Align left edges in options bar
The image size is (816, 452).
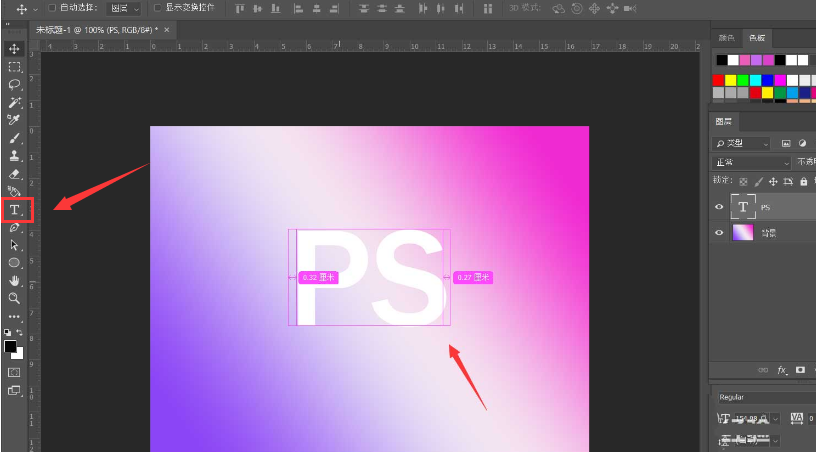(298, 8)
